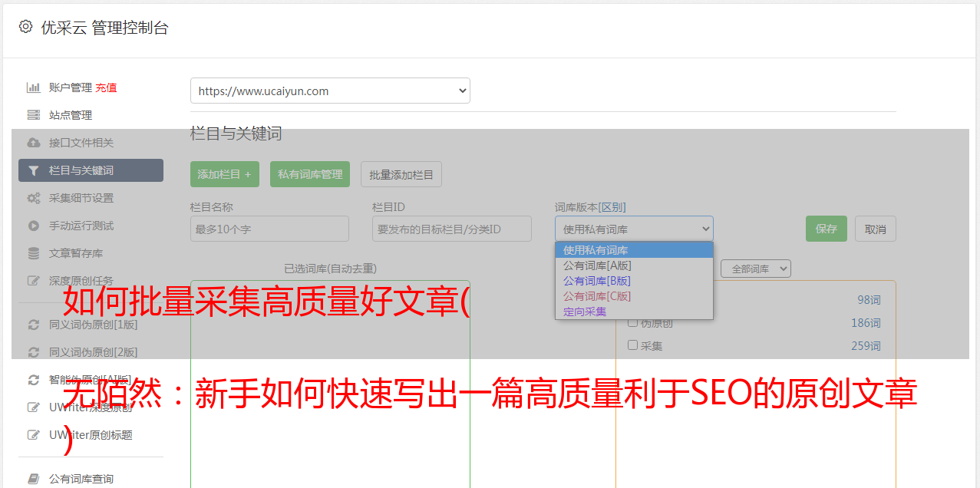Open the 全部词库 filter dropdown
Screen dimensions: 980x488
[x=755, y=269]
